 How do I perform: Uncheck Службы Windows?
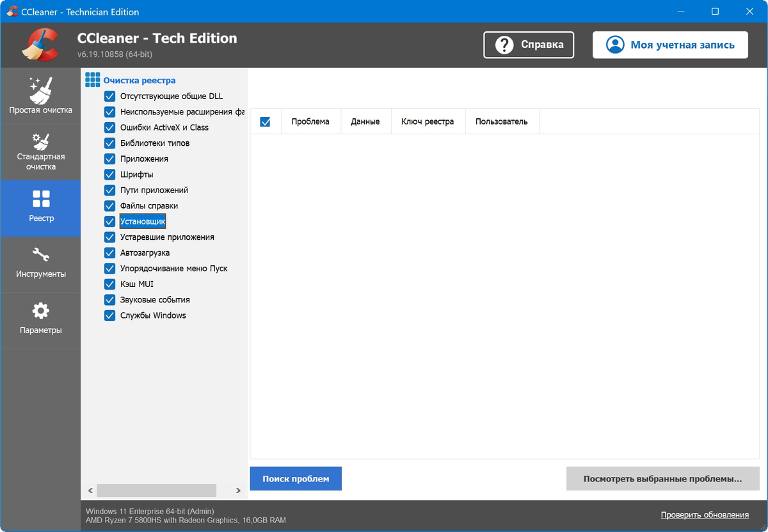(x=109, y=315)
